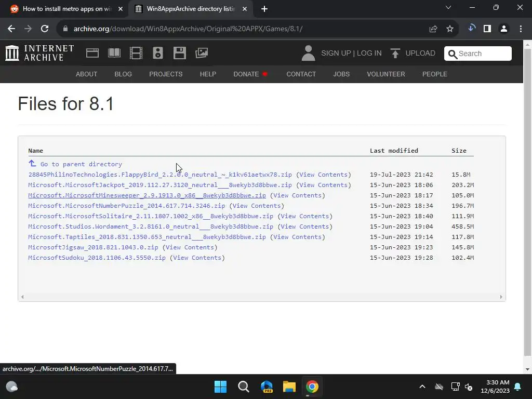This screenshot has width=532, height=399.
Task: Open the Chrome profile icon
Action: point(504,29)
